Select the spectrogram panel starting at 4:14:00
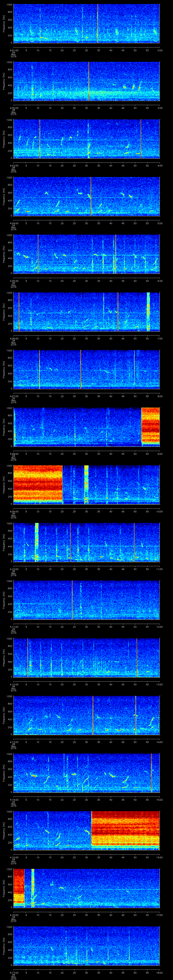Screen dimensions: 173x980 click(x=86, y=773)
